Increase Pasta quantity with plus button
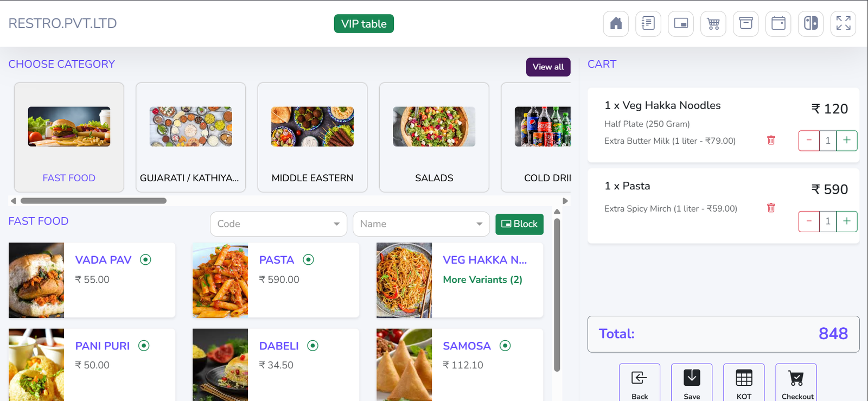Screen dimensions: 868x401 point(846,221)
